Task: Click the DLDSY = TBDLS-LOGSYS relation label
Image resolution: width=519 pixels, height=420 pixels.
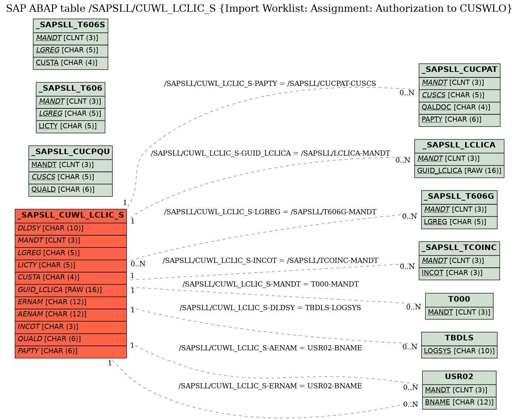Action: (x=270, y=308)
